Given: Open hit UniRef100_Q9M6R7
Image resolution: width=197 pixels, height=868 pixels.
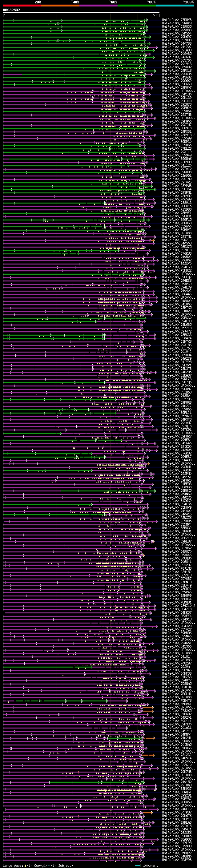Looking at the screenshot, I should coord(177,37).
